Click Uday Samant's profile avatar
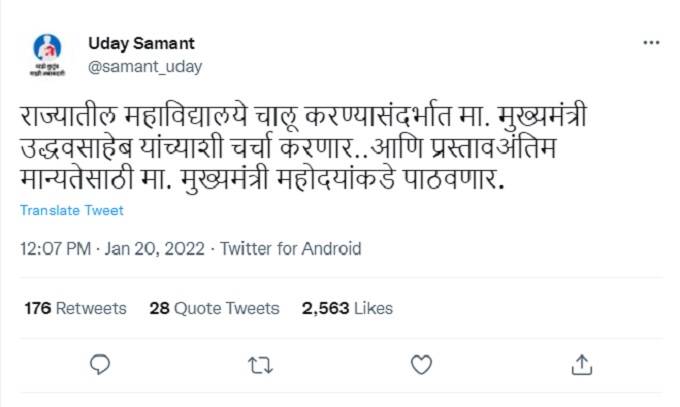 point(47,54)
